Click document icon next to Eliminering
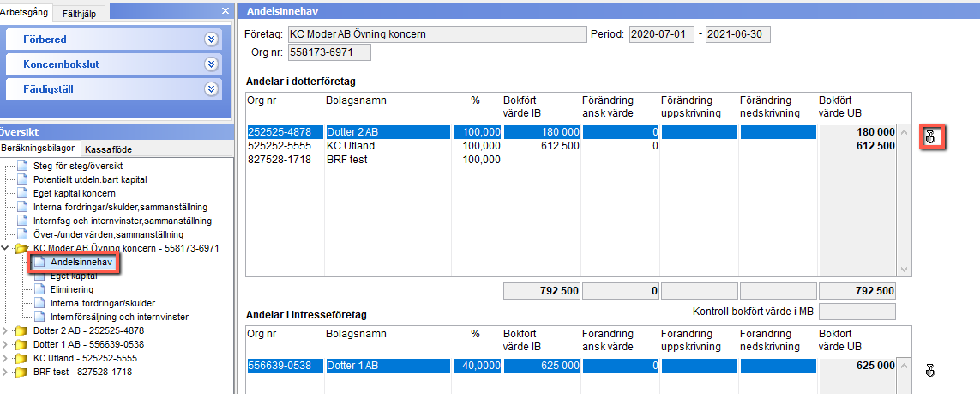Screen dimensions: 980x394 click(x=40, y=289)
